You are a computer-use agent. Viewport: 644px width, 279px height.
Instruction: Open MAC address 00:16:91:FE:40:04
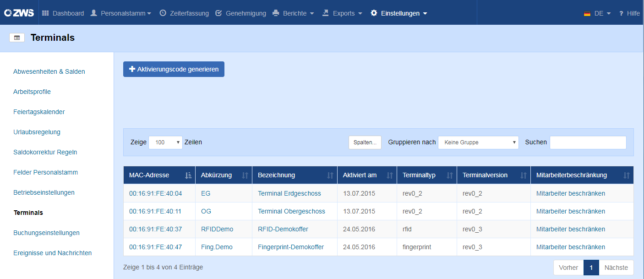[x=155, y=193]
